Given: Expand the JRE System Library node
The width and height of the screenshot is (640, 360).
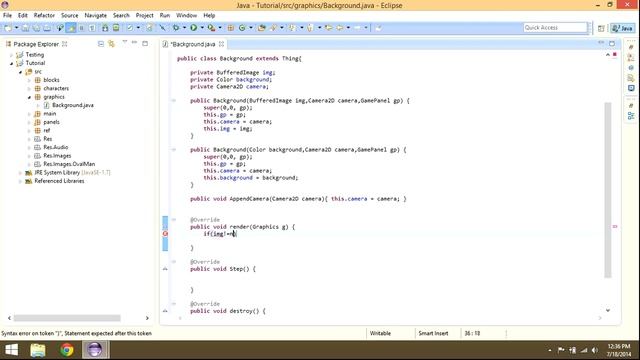Looking at the screenshot, I should coord(20,173).
